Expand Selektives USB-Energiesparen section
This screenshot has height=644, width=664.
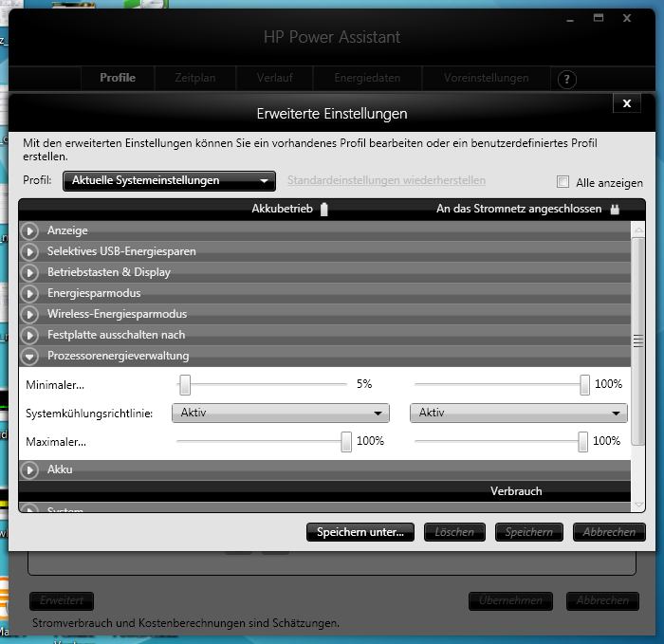(x=29, y=252)
